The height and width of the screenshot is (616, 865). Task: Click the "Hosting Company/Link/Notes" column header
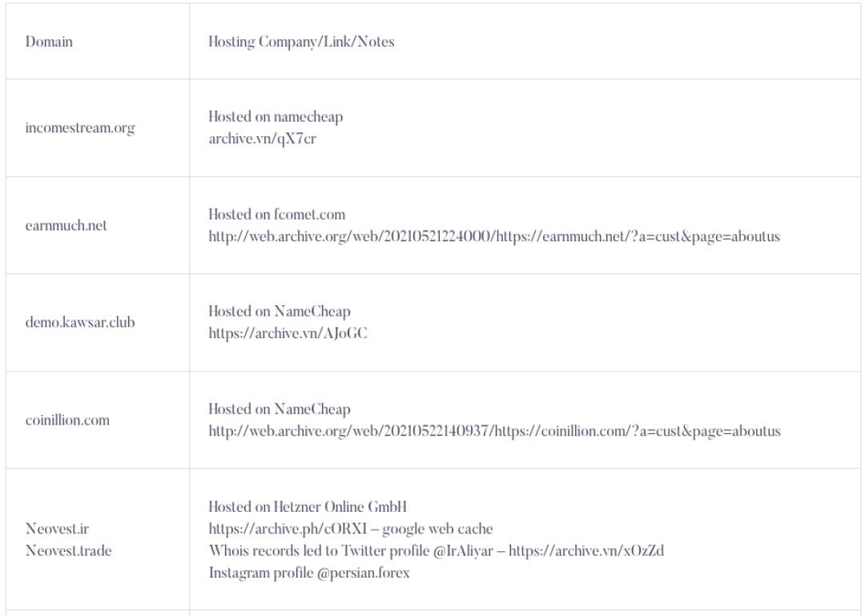[301, 42]
